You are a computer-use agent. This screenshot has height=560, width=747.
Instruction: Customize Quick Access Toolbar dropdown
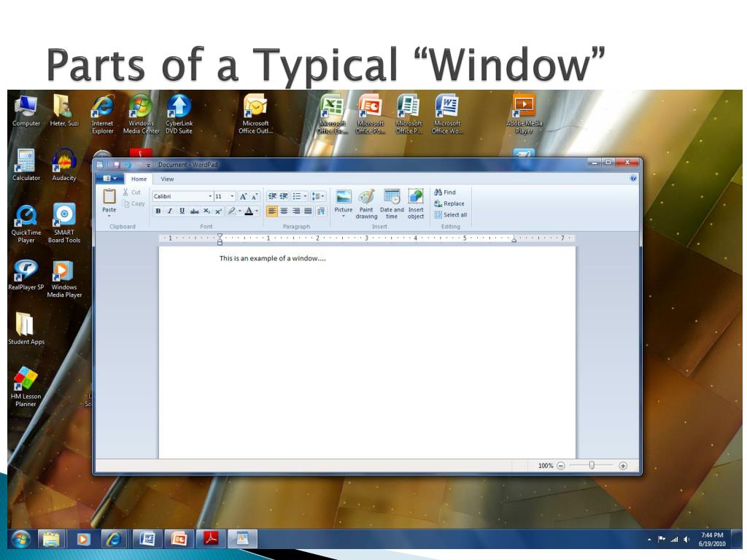[x=149, y=166]
